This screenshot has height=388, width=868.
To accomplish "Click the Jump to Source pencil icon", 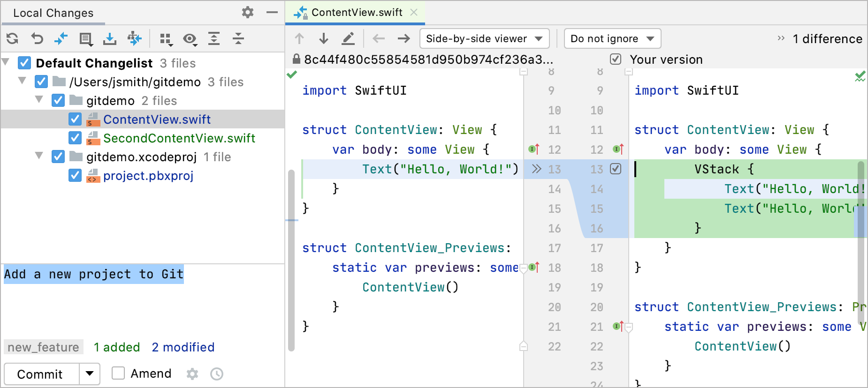I will (x=348, y=38).
